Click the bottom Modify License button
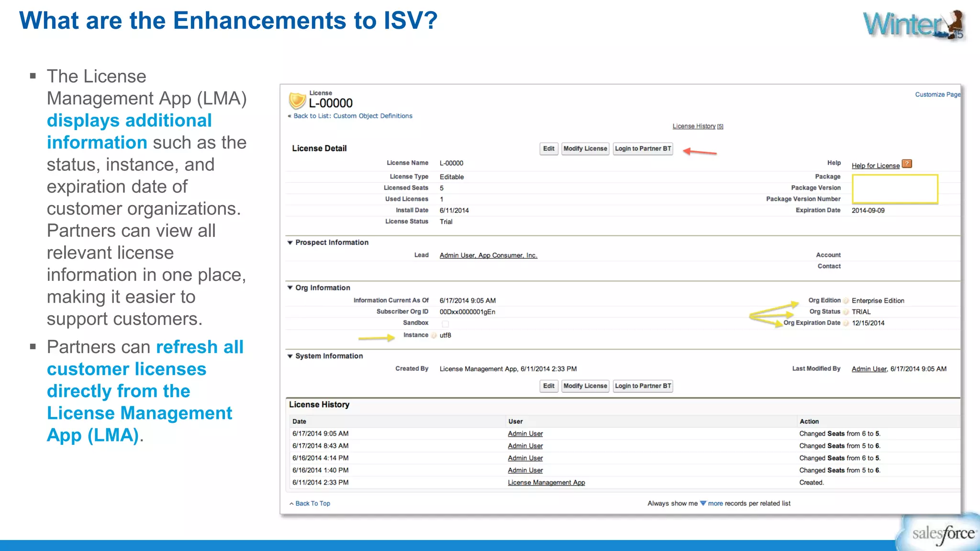Screen dimensions: 980x551 [585, 386]
